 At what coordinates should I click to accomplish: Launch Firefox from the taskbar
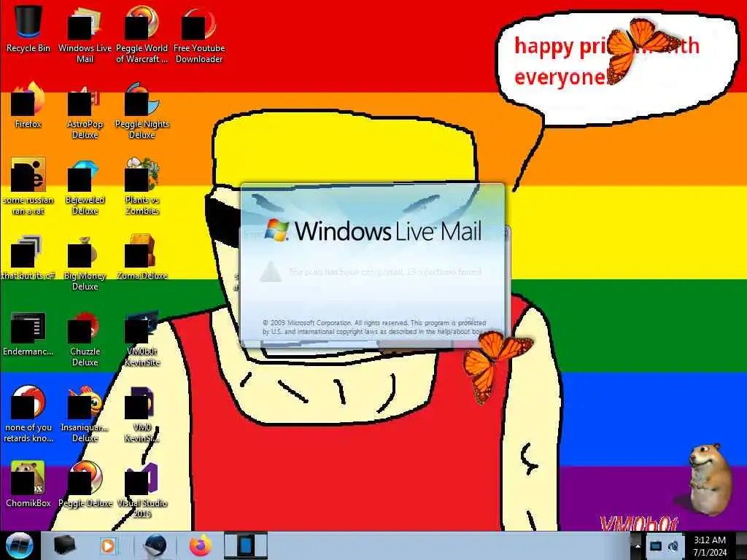click(201, 545)
